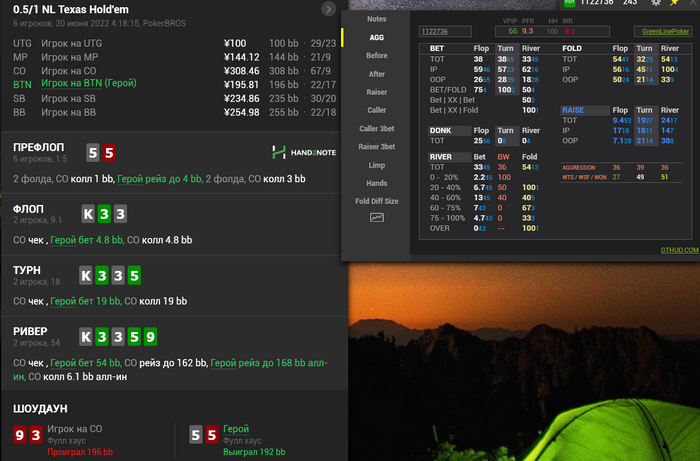700x461 pixels.
Task: Select the Caller 3bet tab
Action: tap(377, 129)
